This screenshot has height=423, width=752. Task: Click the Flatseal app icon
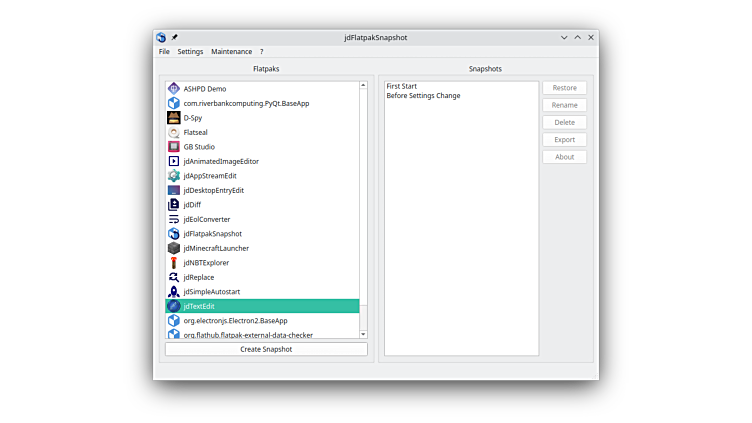(173, 132)
